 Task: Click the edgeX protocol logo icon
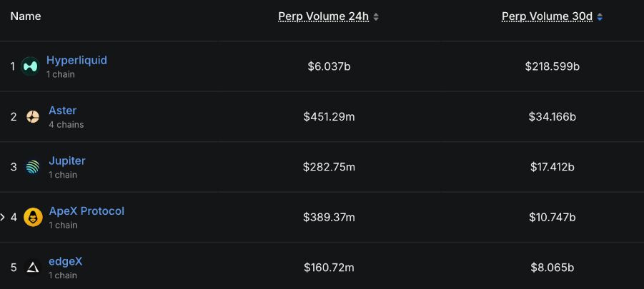pos(33,268)
